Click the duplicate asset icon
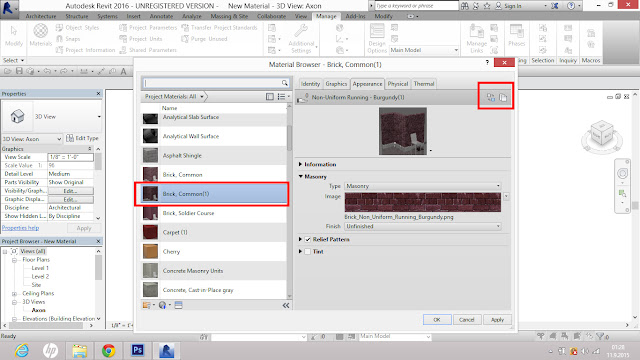This screenshot has width=640, height=360. point(503,98)
